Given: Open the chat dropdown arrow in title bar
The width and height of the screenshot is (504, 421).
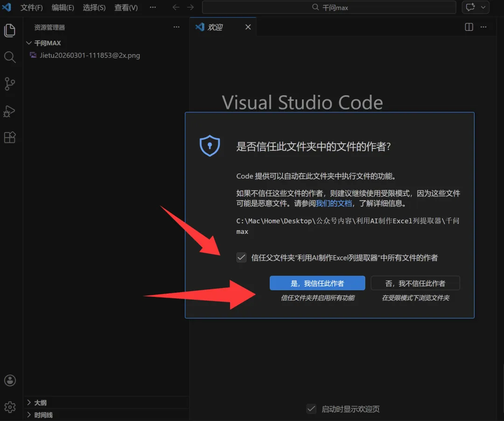Looking at the screenshot, I should point(483,7).
